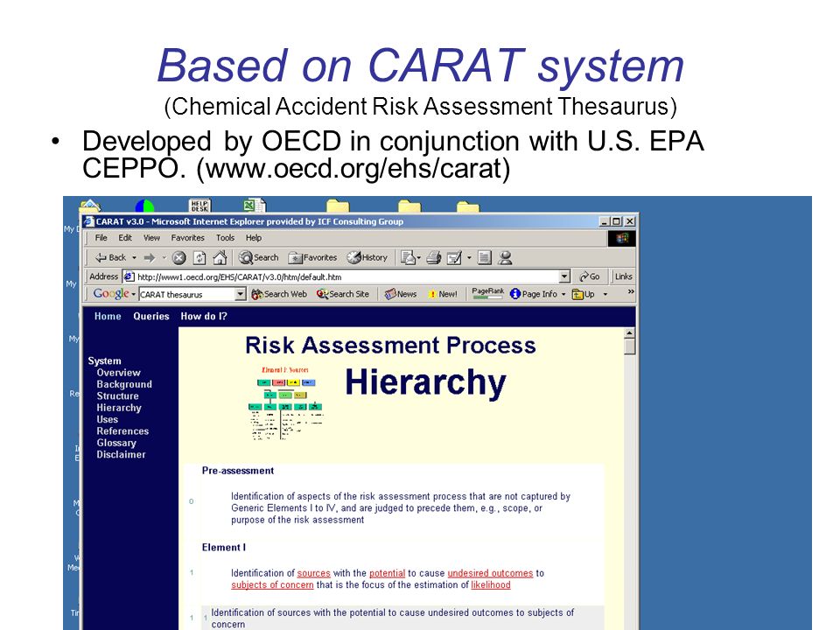The width and height of the screenshot is (840, 630).
Task: Open the Uses sidebar link
Action: click(107, 419)
